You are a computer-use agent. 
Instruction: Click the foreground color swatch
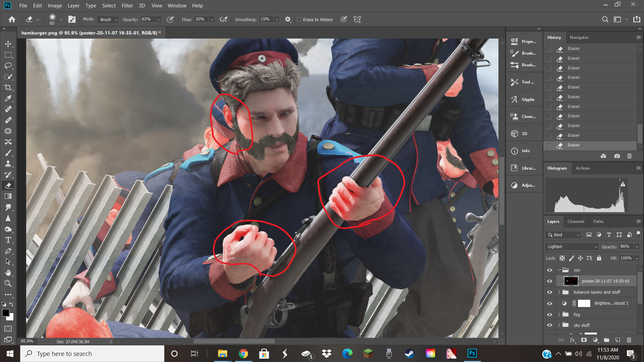click(5, 313)
